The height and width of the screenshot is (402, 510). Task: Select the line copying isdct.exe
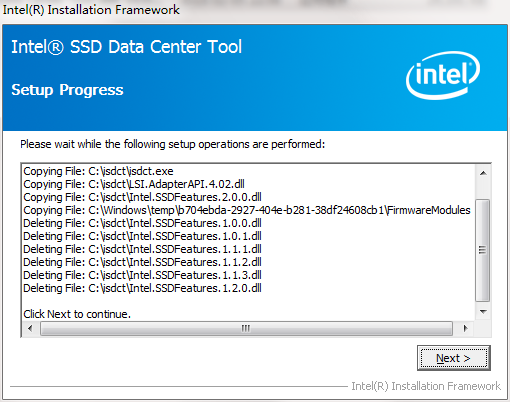point(98,171)
